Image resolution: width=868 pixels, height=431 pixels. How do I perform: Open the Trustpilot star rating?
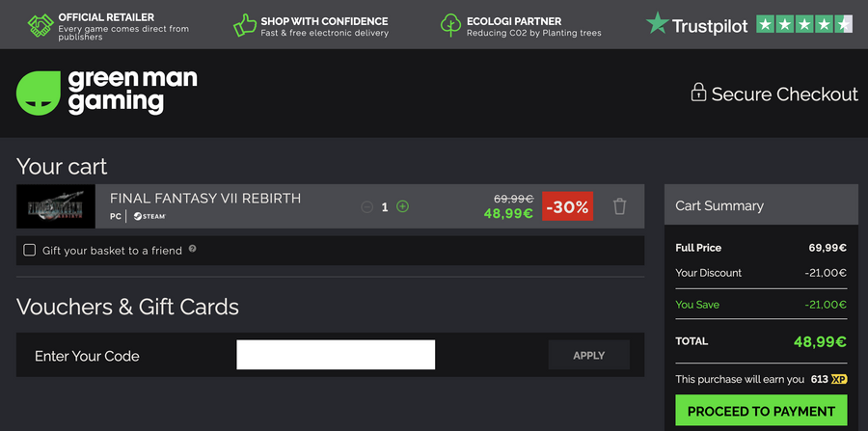803,25
